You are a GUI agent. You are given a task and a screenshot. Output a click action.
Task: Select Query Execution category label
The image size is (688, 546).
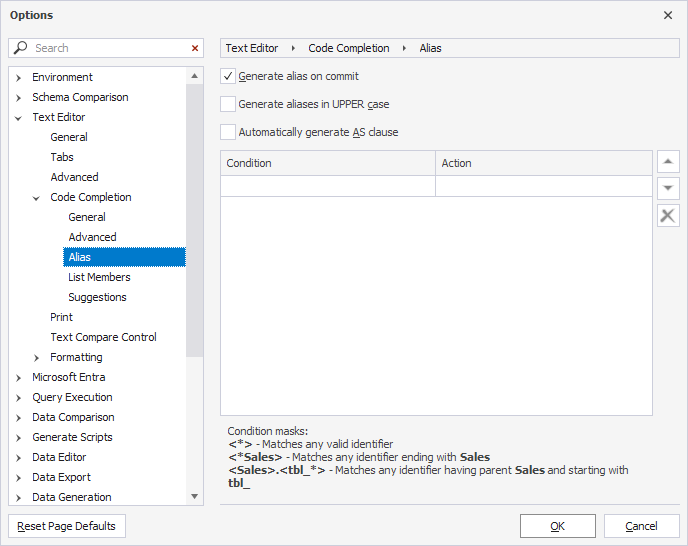coord(72,397)
